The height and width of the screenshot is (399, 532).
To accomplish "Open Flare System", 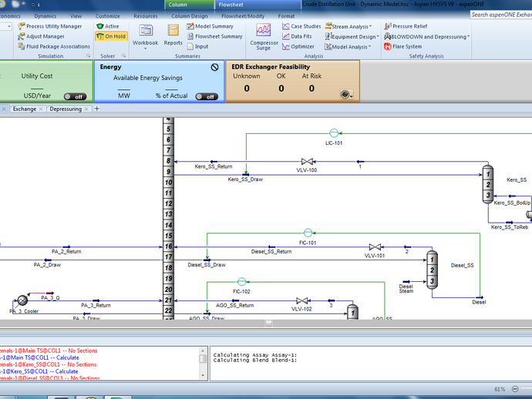I will click(402, 46).
